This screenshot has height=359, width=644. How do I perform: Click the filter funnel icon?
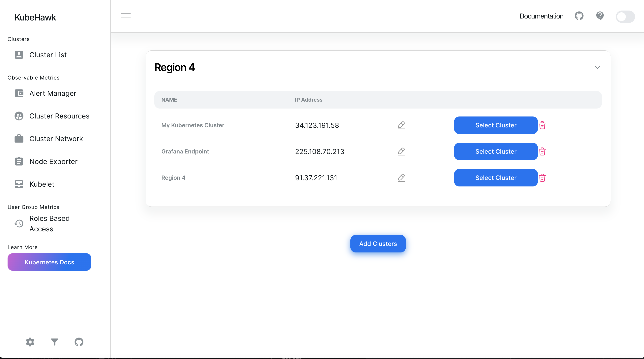54,342
